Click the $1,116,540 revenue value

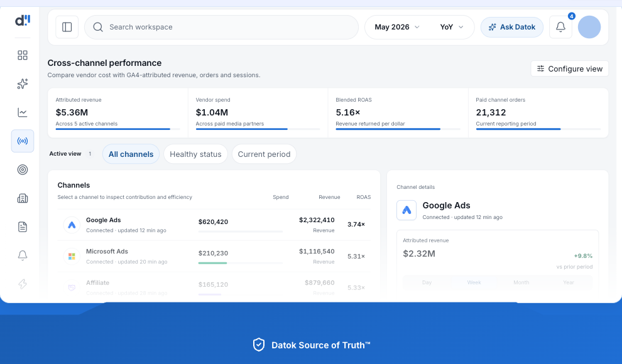point(317,251)
